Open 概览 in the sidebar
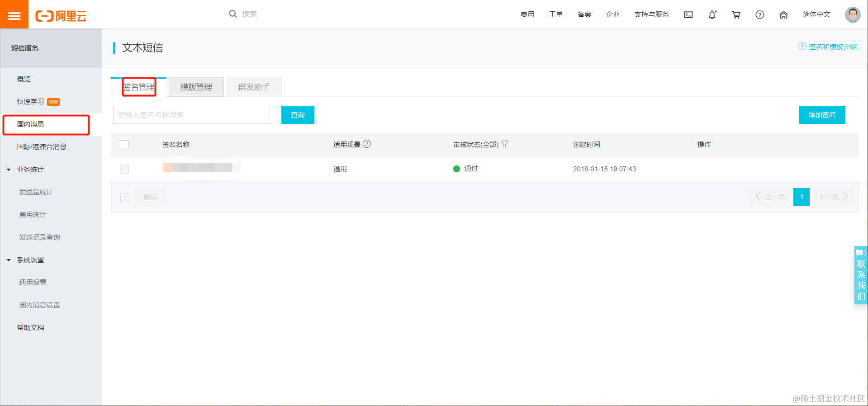 [x=24, y=79]
